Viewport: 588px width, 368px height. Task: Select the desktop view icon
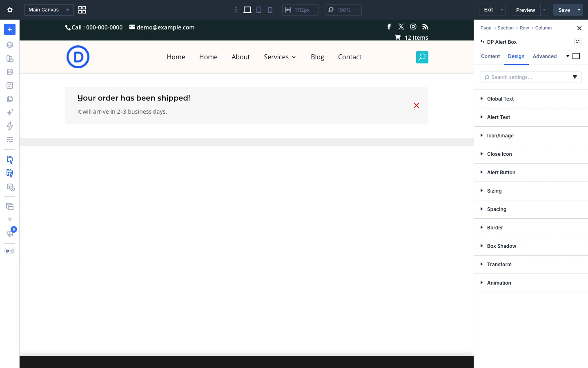point(247,10)
